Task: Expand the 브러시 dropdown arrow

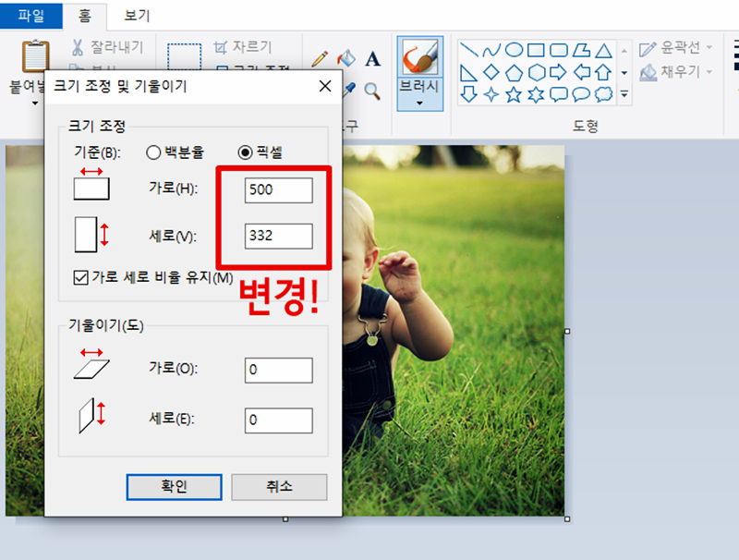Action: [x=419, y=103]
